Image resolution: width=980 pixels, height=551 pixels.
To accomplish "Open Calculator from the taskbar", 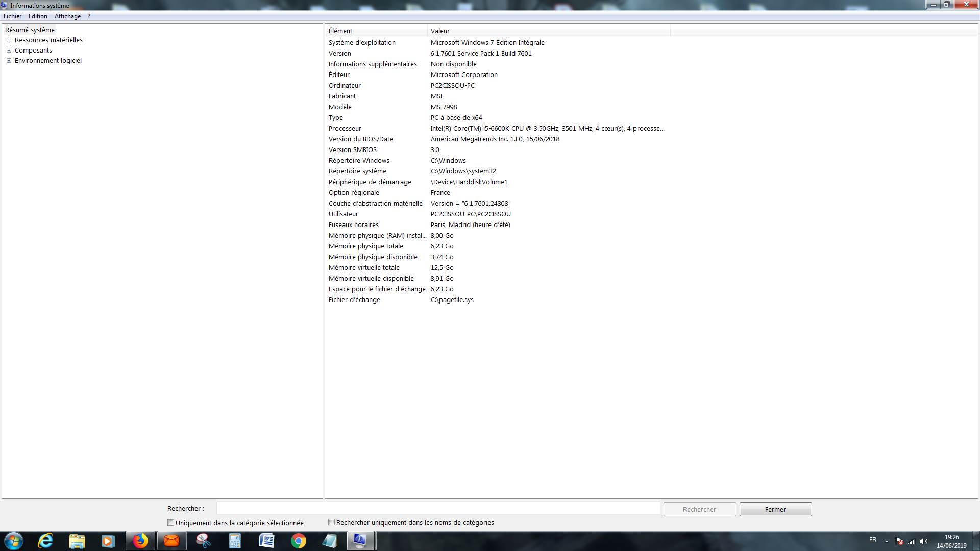I will (x=235, y=541).
